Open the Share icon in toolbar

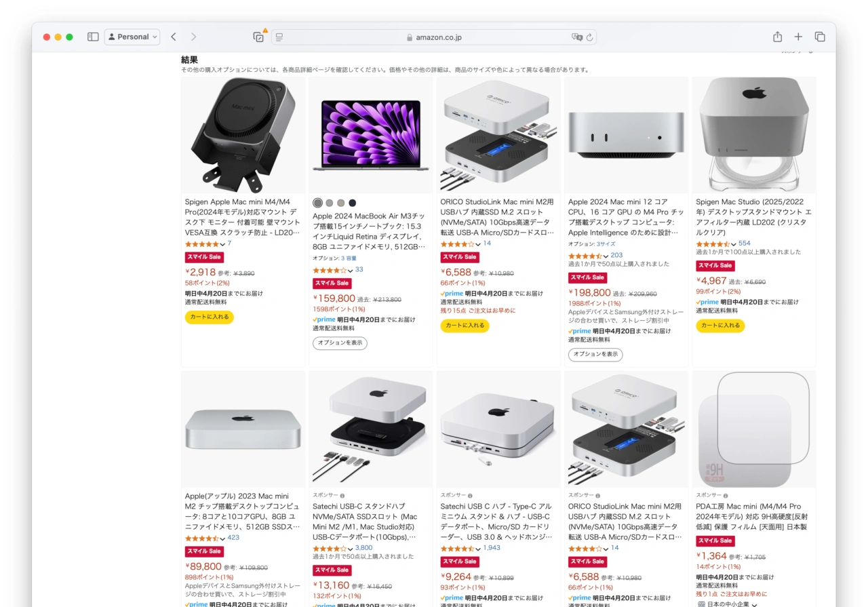coord(777,37)
